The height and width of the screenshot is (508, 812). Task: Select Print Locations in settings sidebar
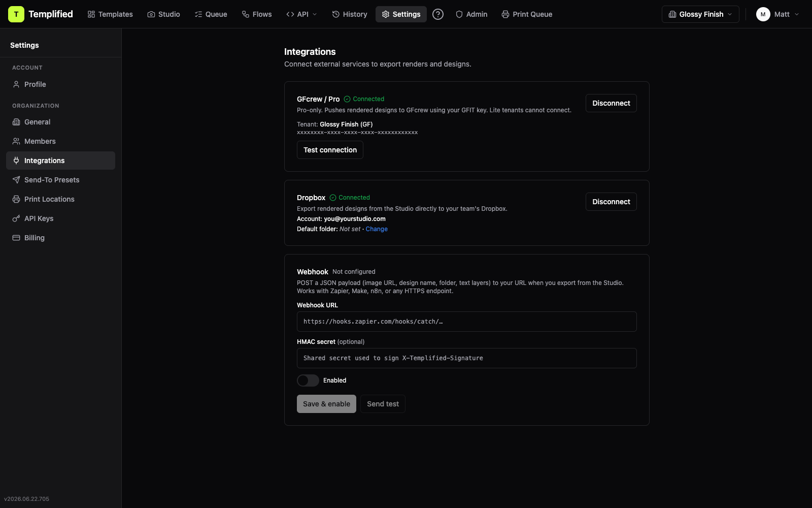tap(60, 199)
